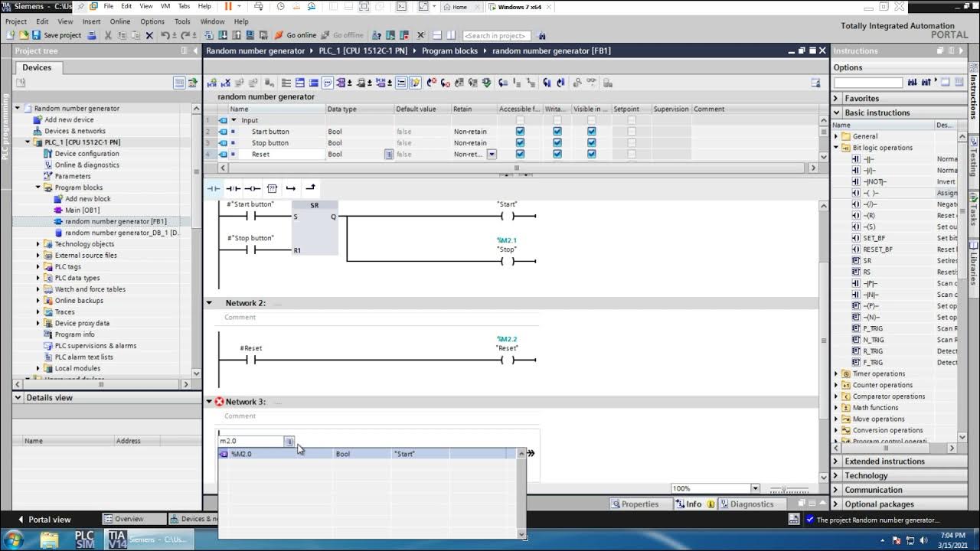This screenshot has height=551, width=980.
Task: Click open branch icon in favorites bar
Action: pos(291,188)
